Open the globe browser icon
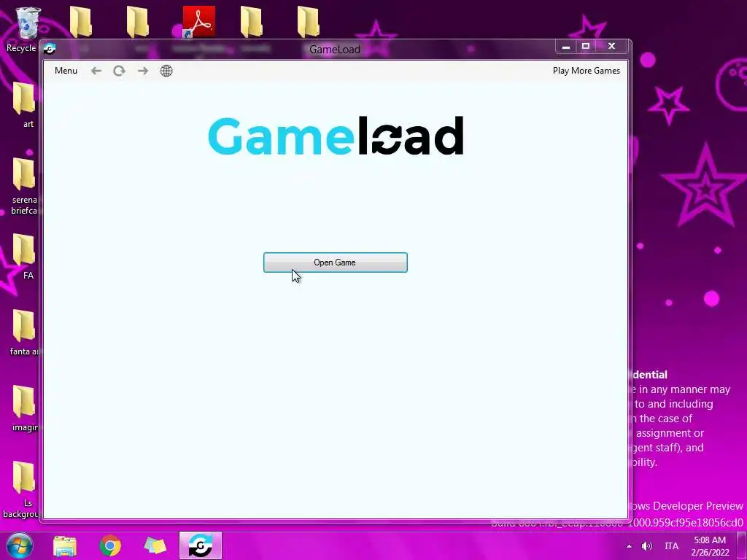This screenshot has width=747, height=560. (166, 71)
